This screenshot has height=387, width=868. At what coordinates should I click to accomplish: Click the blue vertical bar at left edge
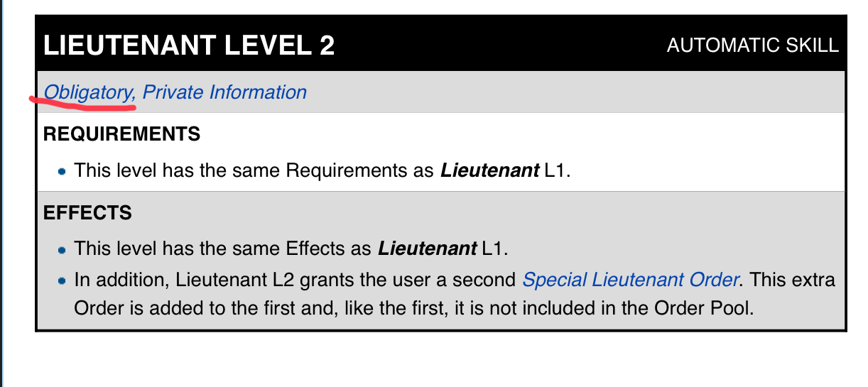pyautogui.click(x=1, y=193)
